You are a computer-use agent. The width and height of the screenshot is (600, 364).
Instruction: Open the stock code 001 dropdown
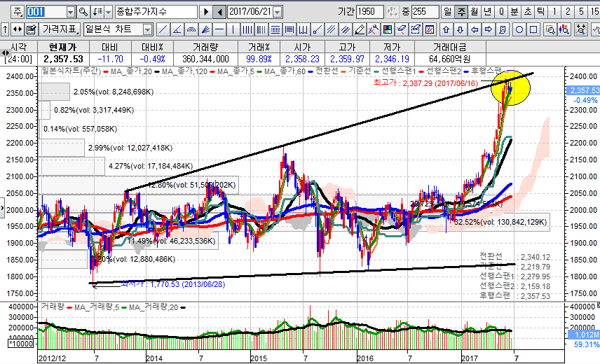(69, 12)
